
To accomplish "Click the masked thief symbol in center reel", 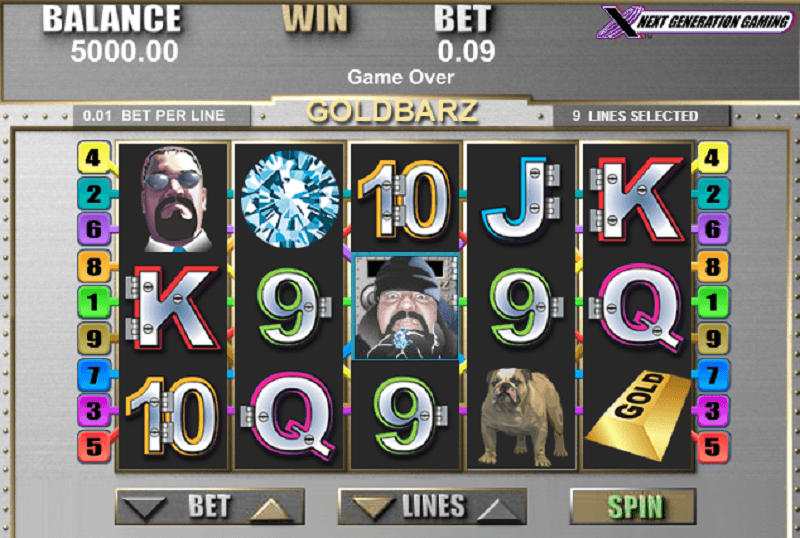I will point(405,306).
